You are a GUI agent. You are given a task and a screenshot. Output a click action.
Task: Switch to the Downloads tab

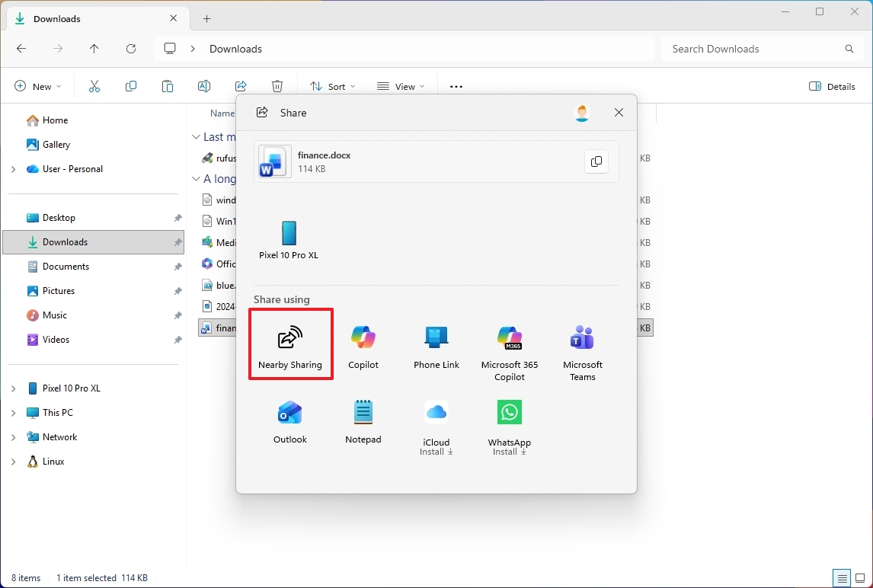point(57,18)
